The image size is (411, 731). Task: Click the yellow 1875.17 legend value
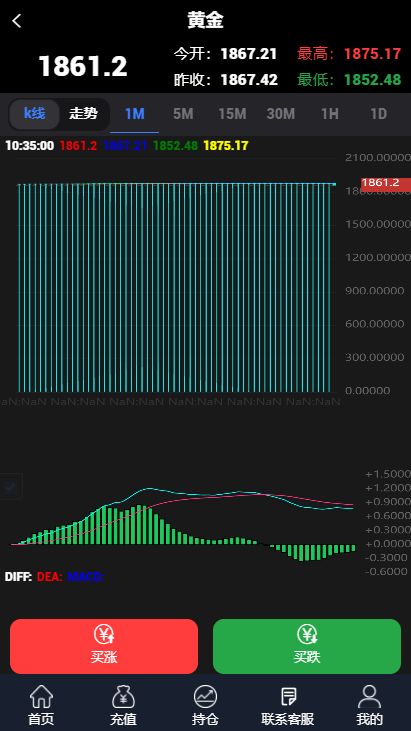(226, 146)
